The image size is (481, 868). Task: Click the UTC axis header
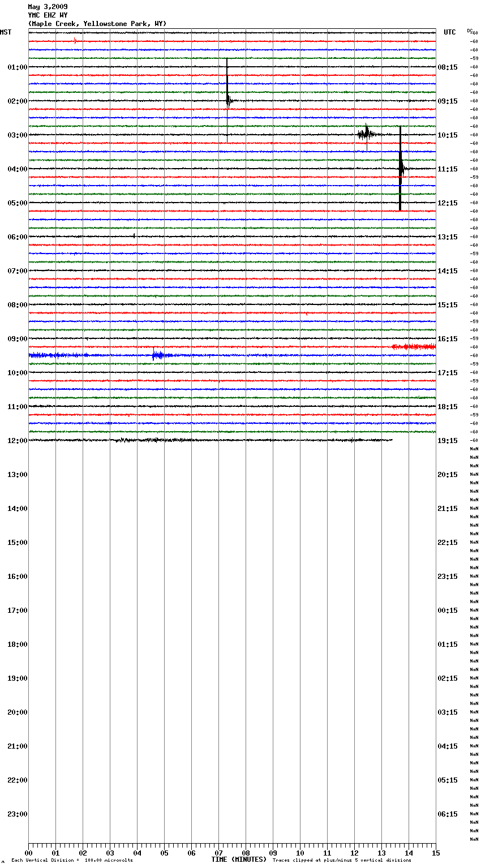click(450, 32)
